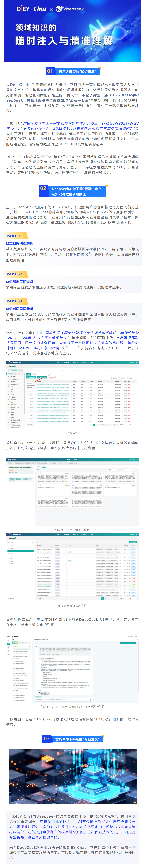This screenshot has height=868, width=146.
Task: Open 国家印发 link in the 比如 paragraph
Action: click(x=73, y=335)
